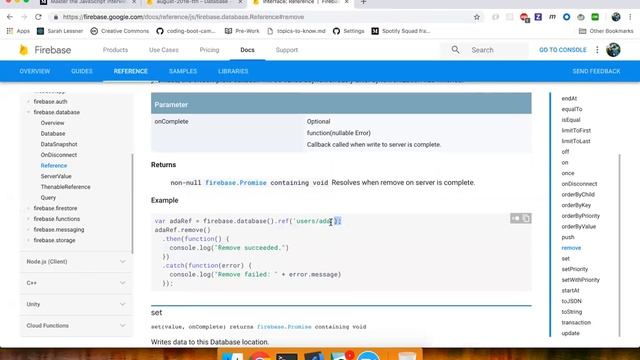
Task: Toggle dark theme on the code sample
Action: [x=516, y=218]
